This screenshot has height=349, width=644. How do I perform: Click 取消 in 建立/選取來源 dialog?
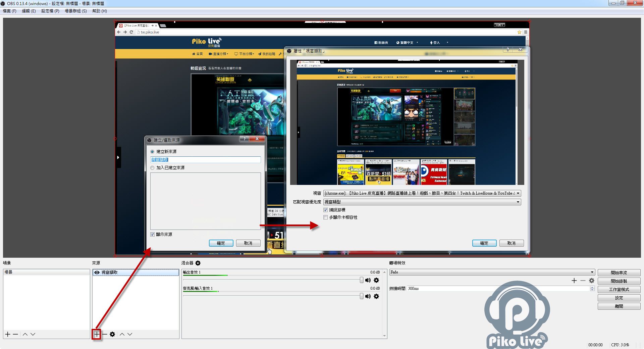point(248,243)
